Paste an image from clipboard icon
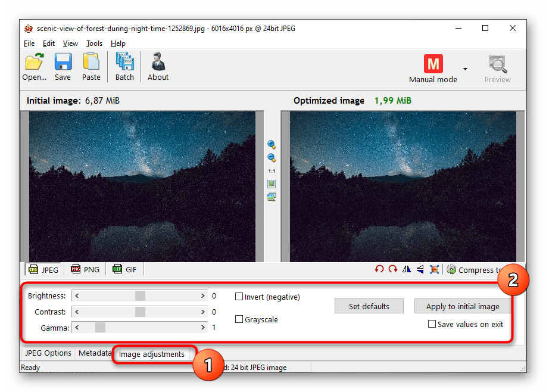 coord(91,67)
